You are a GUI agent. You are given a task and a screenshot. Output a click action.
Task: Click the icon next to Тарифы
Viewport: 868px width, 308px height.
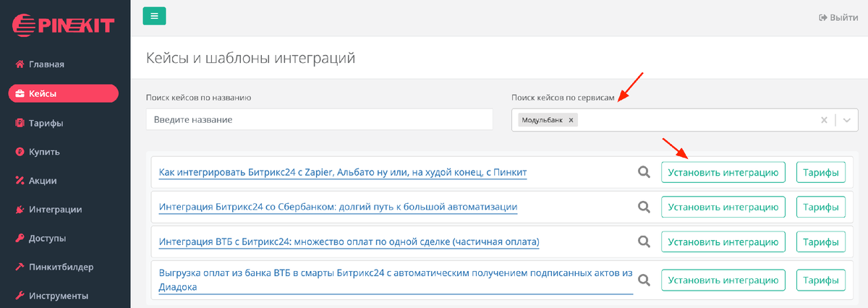(20, 123)
